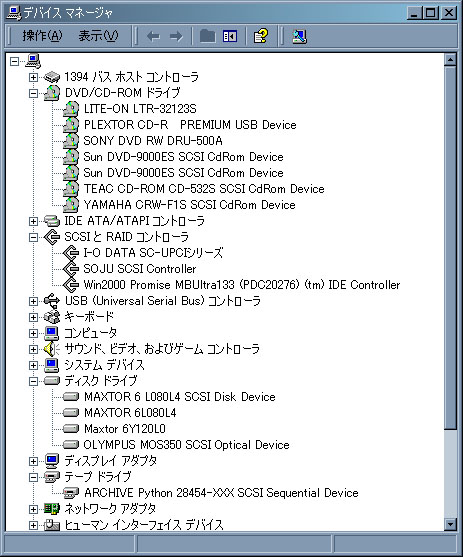
Task: Expand the USB コントローラ node
Action: [33, 301]
